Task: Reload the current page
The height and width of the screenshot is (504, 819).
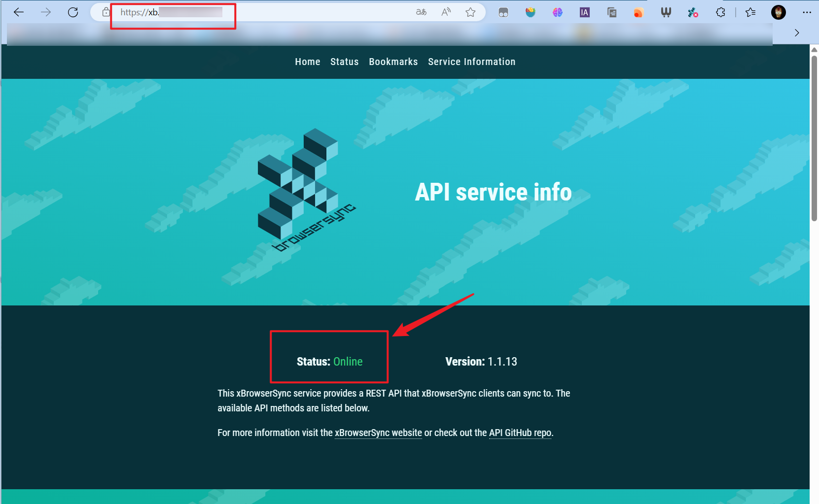Action: click(73, 12)
